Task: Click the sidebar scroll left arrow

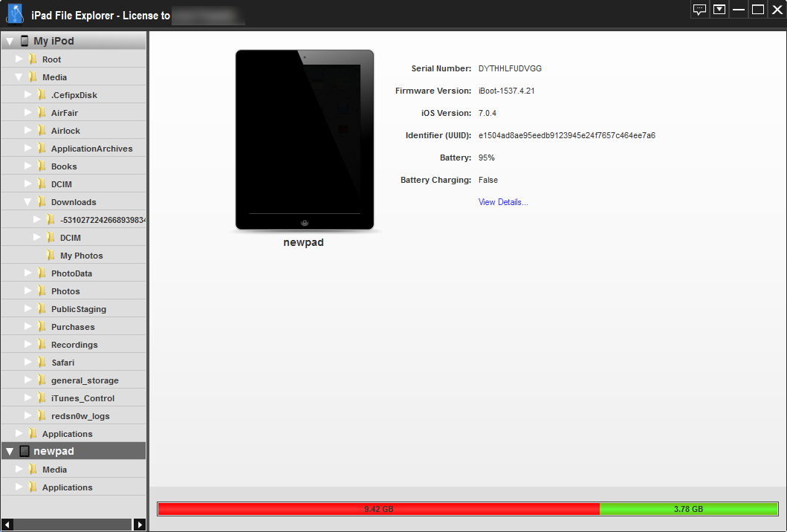Action: click(7, 525)
